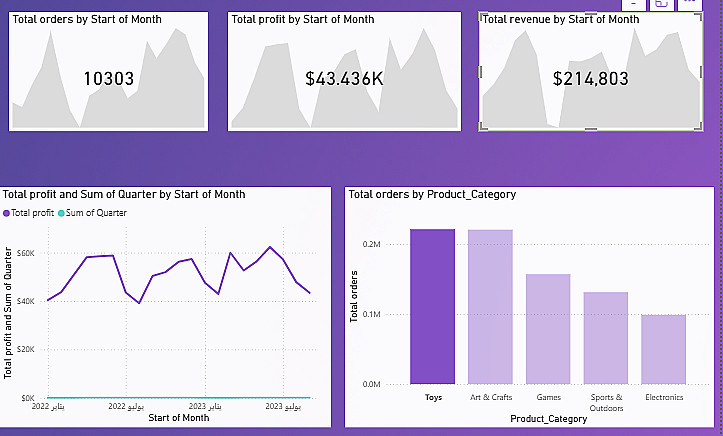This screenshot has width=723, height=436.
Task: Select the Electronics bar
Action: point(664,349)
